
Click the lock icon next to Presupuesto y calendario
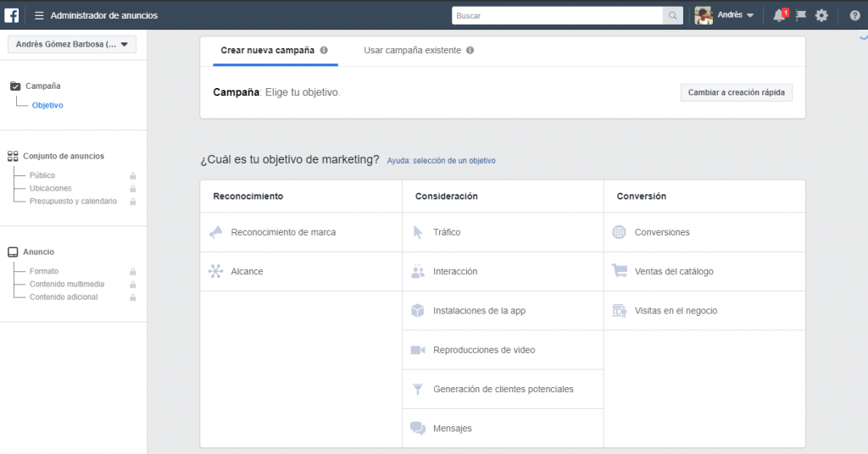point(133,202)
